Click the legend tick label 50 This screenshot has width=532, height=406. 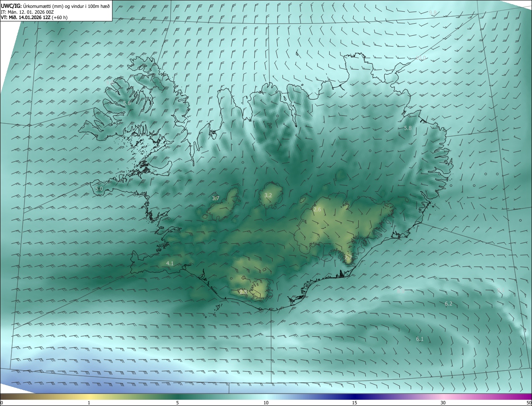[x=529, y=403]
